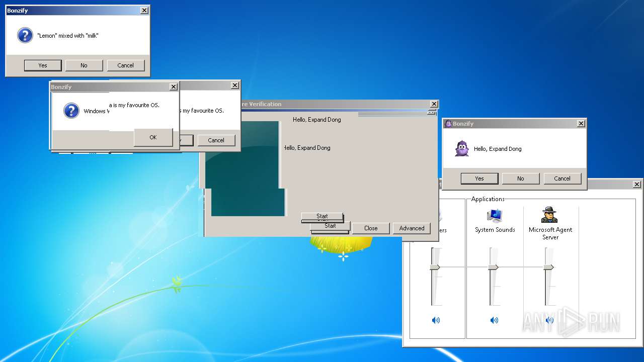Screen dimensions: 644x362
Task: Select No in the "Hello, Expand Dong" dialog
Action: click(521, 178)
